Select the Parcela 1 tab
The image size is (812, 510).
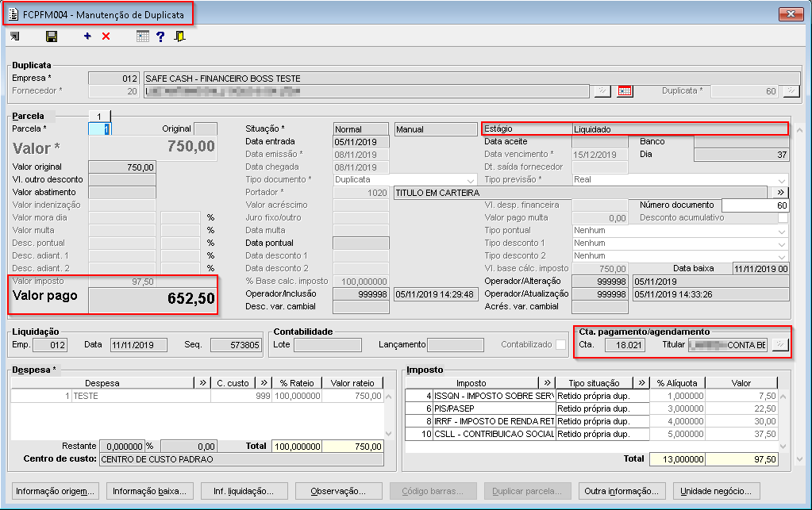pyautogui.click(x=99, y=116)
